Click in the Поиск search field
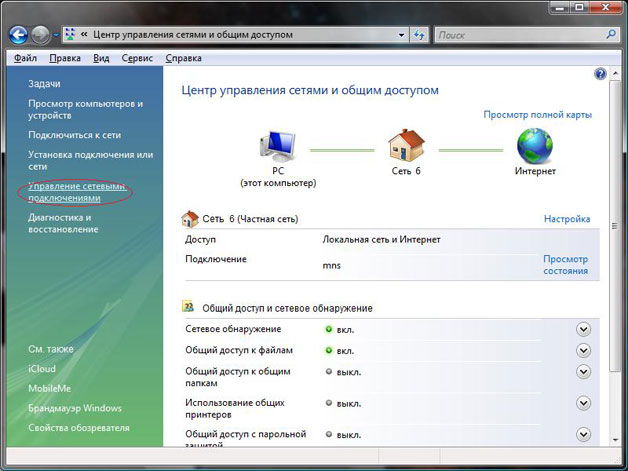Viewport: 628px width, 471px height. point(518,36)
